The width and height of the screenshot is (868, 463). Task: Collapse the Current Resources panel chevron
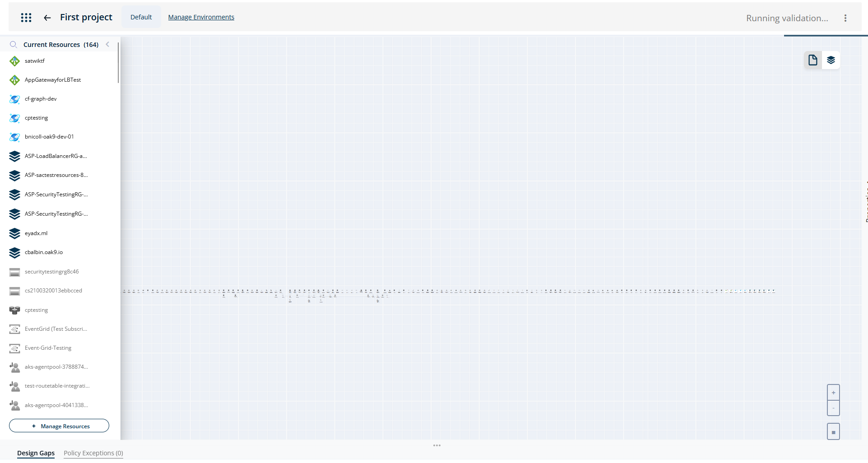tap(107, 44)
